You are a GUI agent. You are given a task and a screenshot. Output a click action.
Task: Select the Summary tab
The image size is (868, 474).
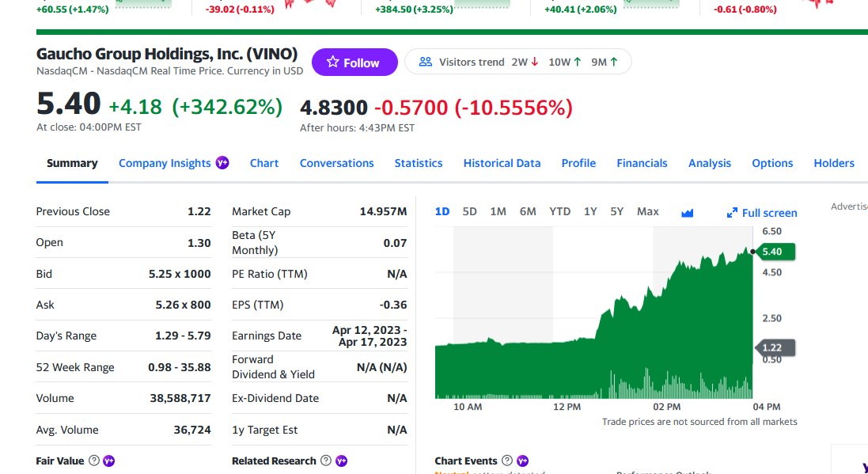(x=72, y=163)
